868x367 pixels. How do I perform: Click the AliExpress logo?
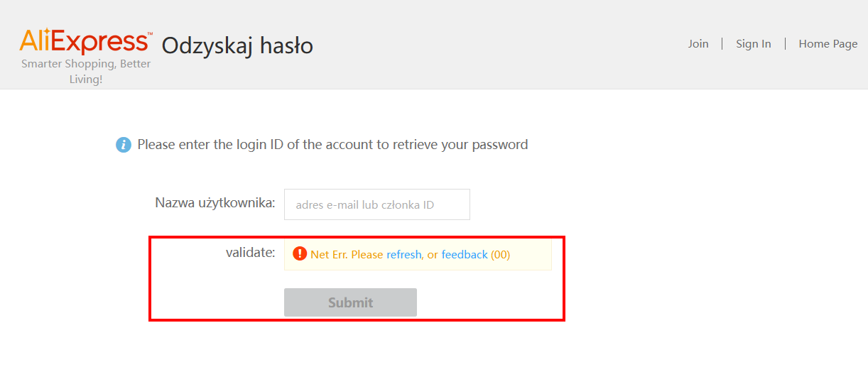85,40
